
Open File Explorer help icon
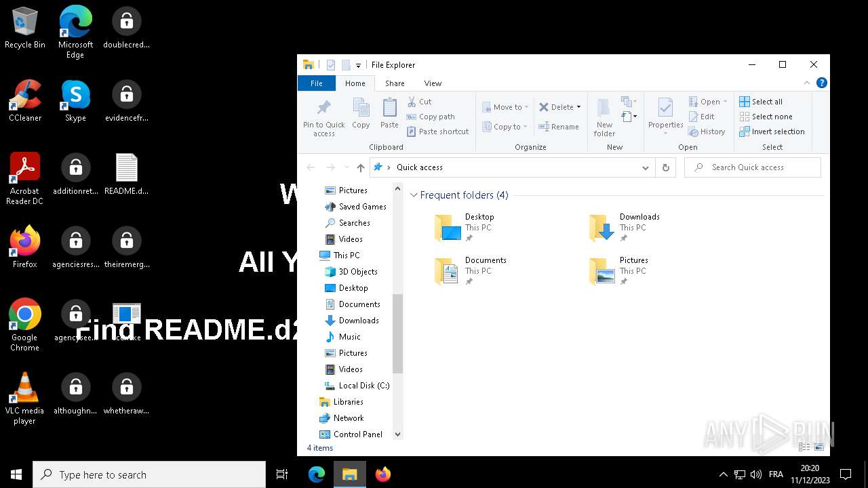pos(821,83)
